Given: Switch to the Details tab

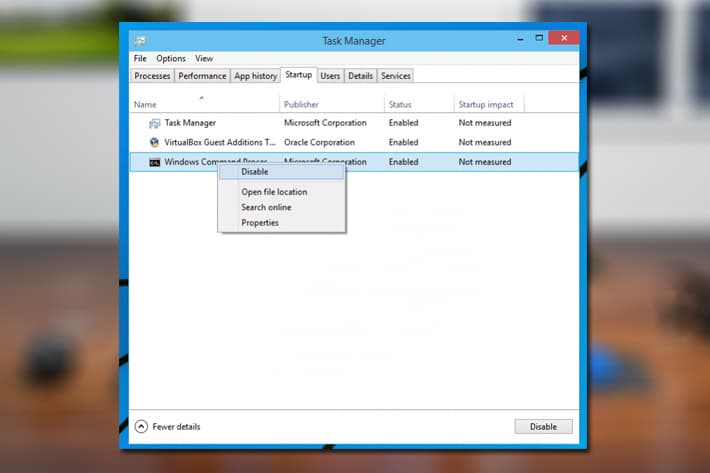Looking at the screenshot, I should [x=360, y=76].
